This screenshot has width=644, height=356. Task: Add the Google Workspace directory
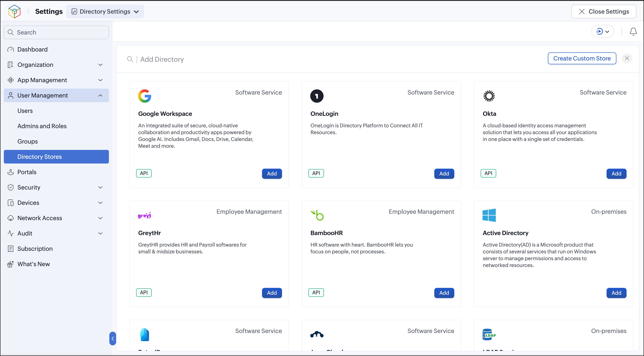click(272, 174)
